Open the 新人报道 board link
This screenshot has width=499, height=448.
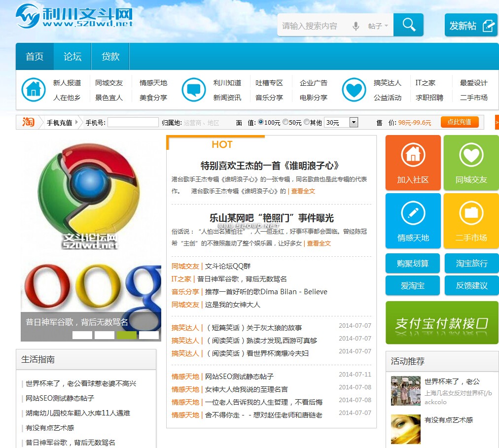click(x=67, y=83)
